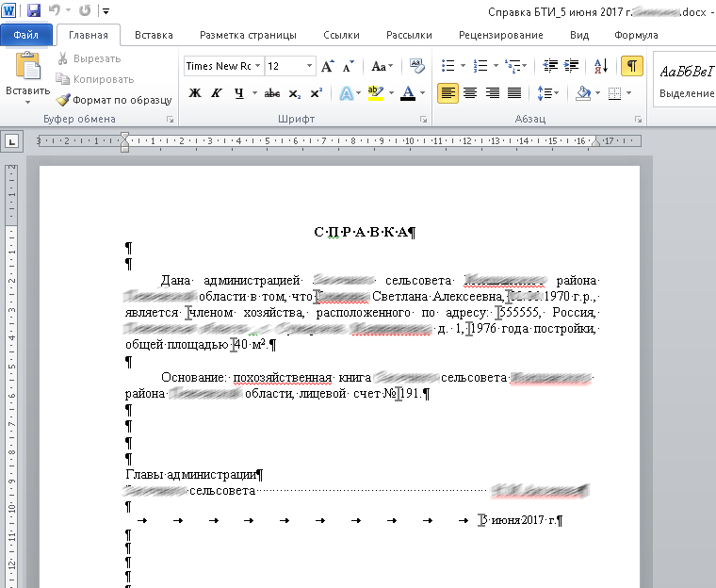Save the document with the floppy disk icon
716x588 pixels.
pos(34,10)
